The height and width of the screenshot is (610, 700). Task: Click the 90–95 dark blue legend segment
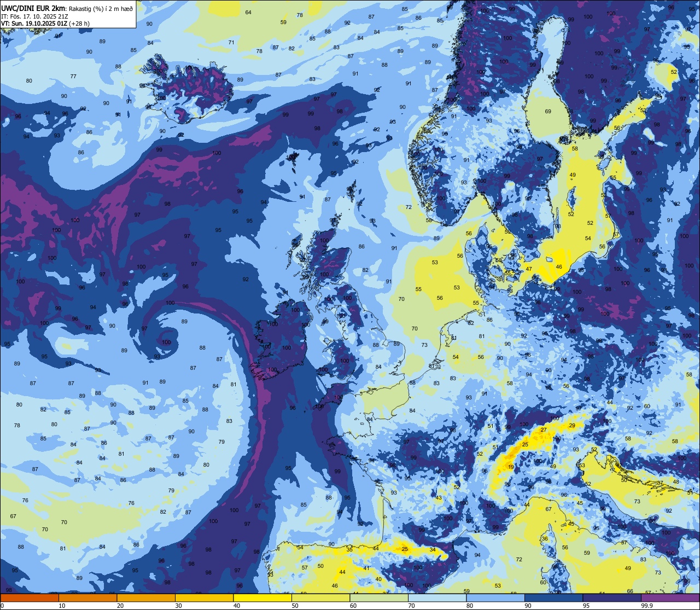point(553,597)
